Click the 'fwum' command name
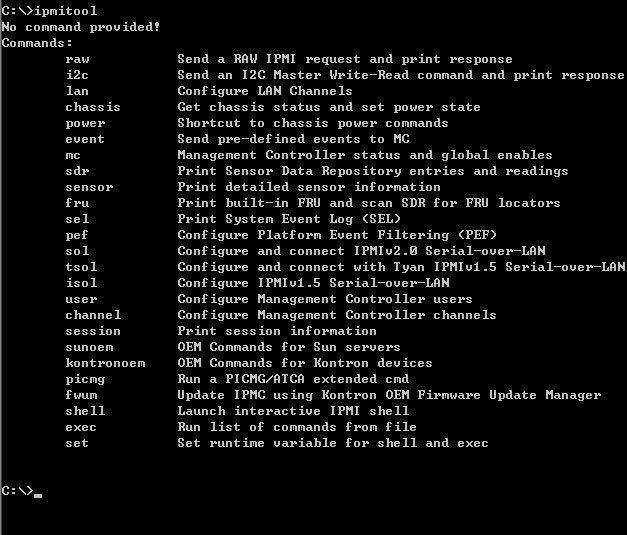Viewport: 627px width, 535px height. coord(81,395)
